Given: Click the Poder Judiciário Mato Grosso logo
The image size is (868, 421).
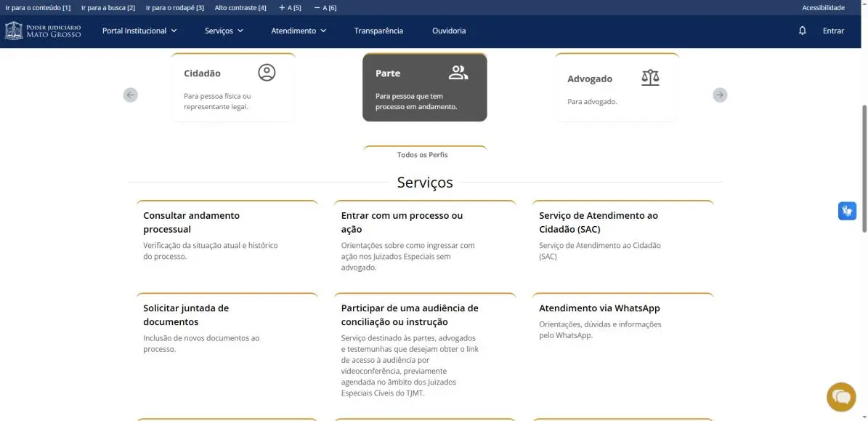Looking at the screenshot, I should [44, 31].
